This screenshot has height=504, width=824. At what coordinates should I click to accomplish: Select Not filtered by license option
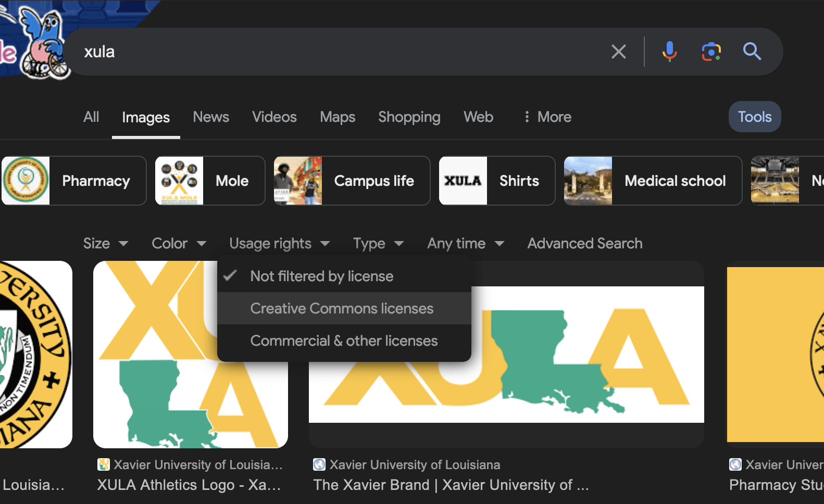click(x=344, y=276)
